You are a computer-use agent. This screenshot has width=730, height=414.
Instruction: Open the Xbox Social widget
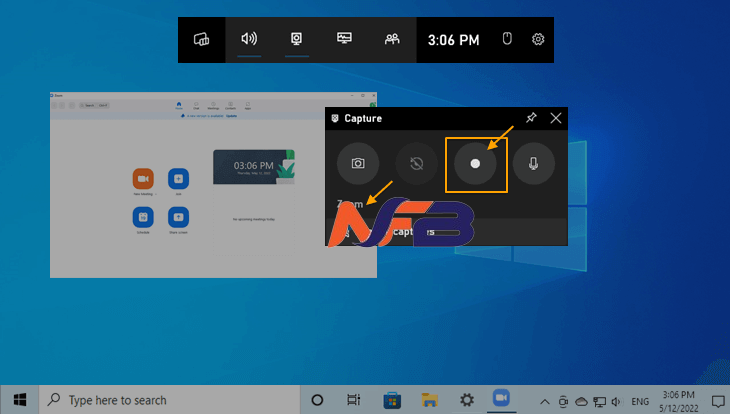[x=392, y=40]
